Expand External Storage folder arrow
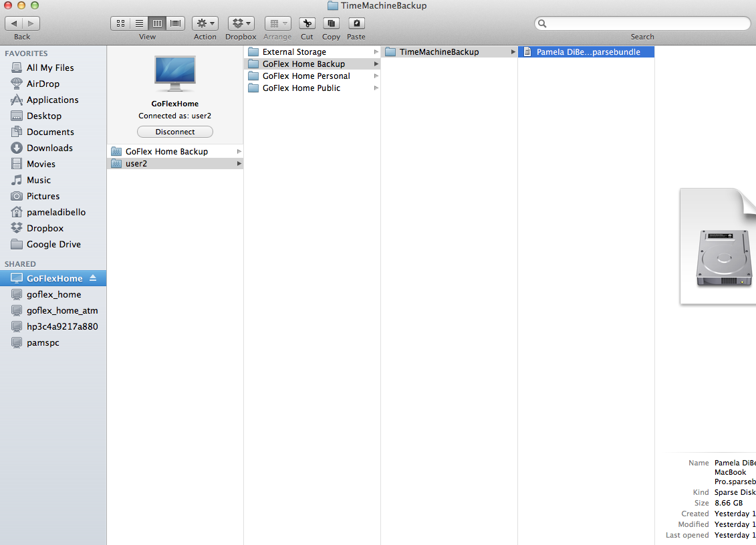Screen dimensions: 756x545 click(x=376, y=51)
